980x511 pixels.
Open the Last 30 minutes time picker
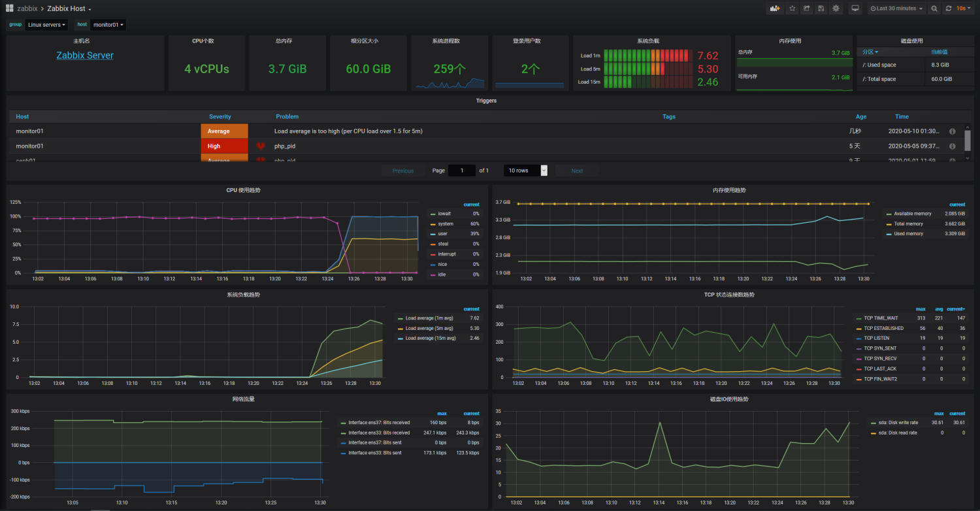click(896, 8)
